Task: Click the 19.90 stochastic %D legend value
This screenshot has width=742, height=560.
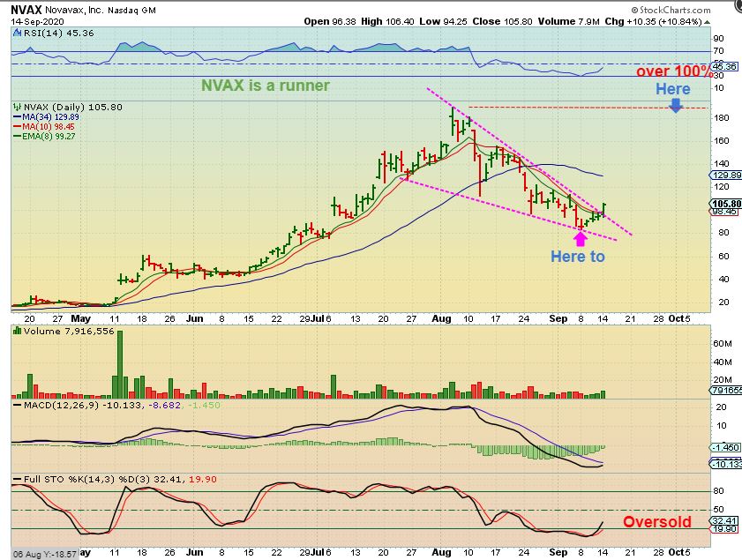Action: 203,479
